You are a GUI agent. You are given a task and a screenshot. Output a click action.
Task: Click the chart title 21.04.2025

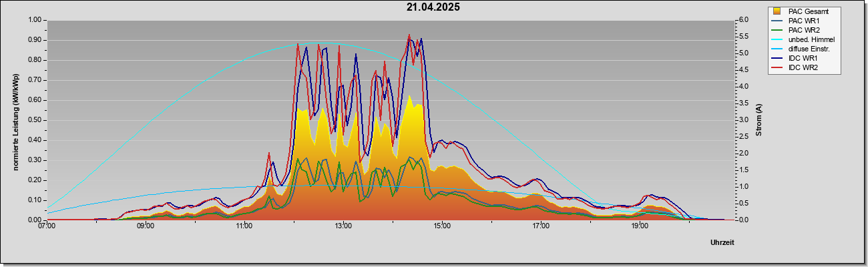433,7
